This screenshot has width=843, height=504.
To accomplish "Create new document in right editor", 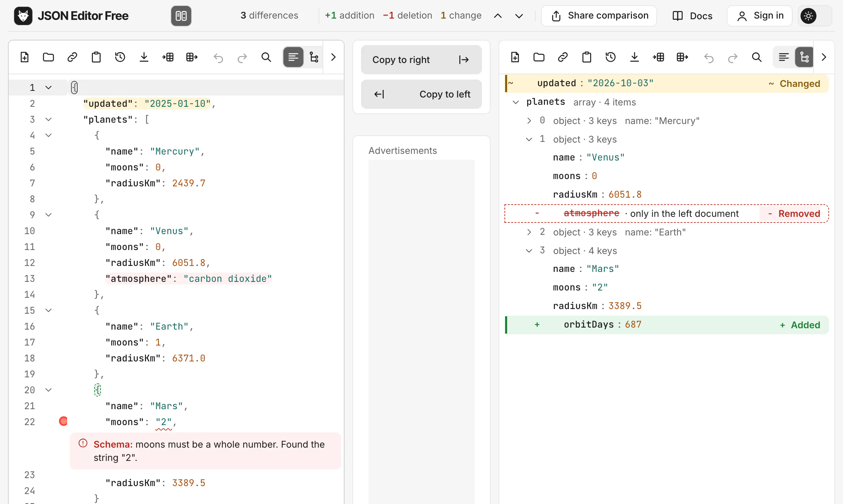I will point(515,57).
